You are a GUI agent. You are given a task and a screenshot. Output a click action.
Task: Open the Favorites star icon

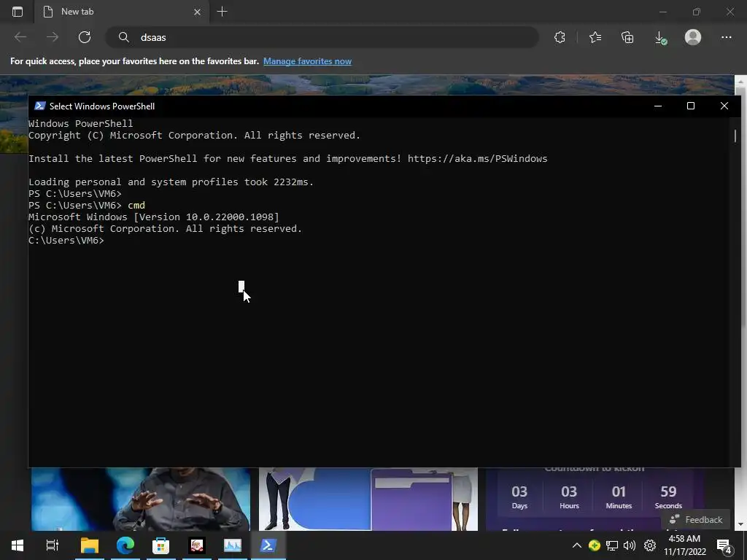click(595, 37)
